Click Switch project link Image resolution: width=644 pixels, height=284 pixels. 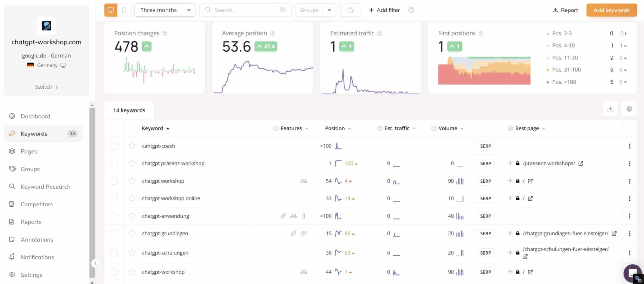[46, 87]
